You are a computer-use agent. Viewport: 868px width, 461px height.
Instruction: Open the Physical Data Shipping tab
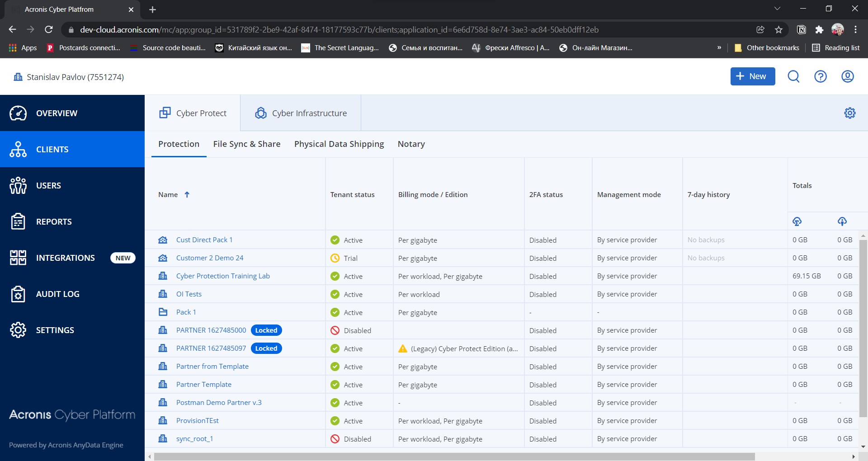tap(339, 144)
